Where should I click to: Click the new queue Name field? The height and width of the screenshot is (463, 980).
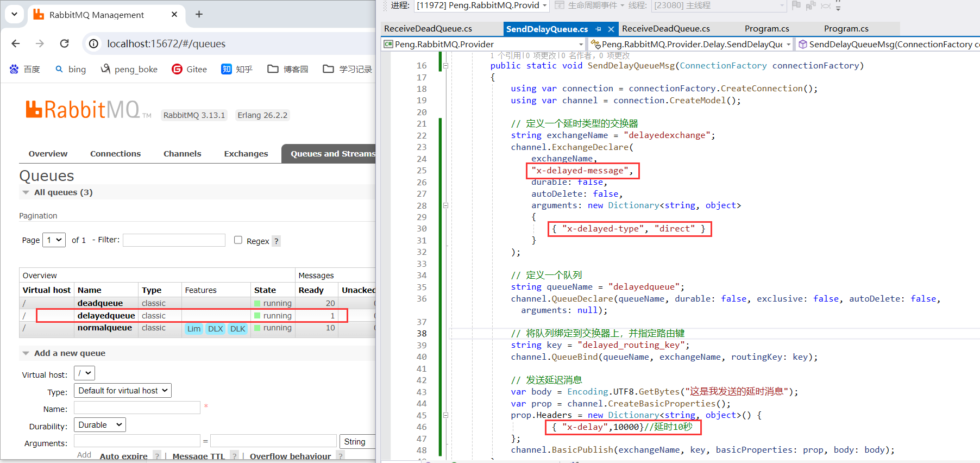coord(137,408)
